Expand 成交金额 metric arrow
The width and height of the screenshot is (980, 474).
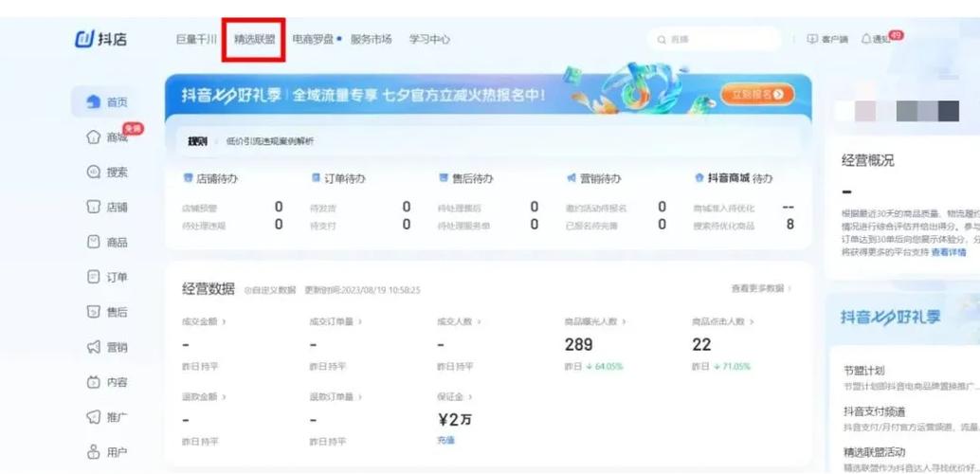(224, 322)
